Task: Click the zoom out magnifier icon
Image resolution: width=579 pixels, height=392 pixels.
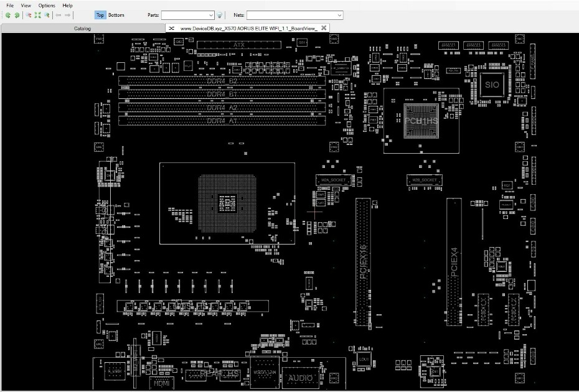Action: click(28, 15)
